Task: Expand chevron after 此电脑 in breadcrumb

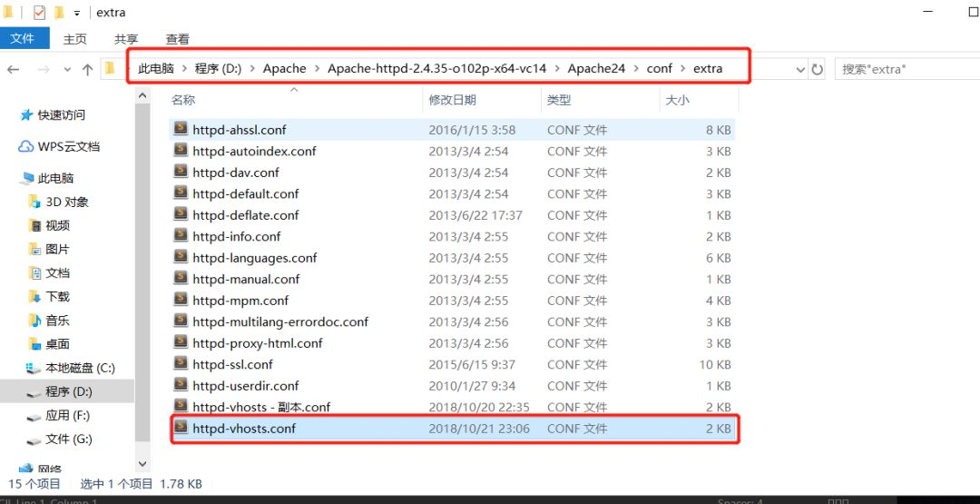Action: click(184, 69)
